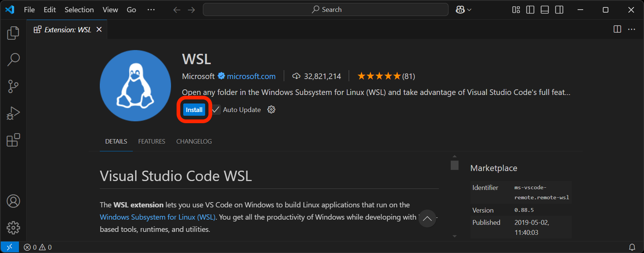The width and height of the screenshot is (644, 253).
Task: Split the editor to the right
Action: click(x=617, y=29)
